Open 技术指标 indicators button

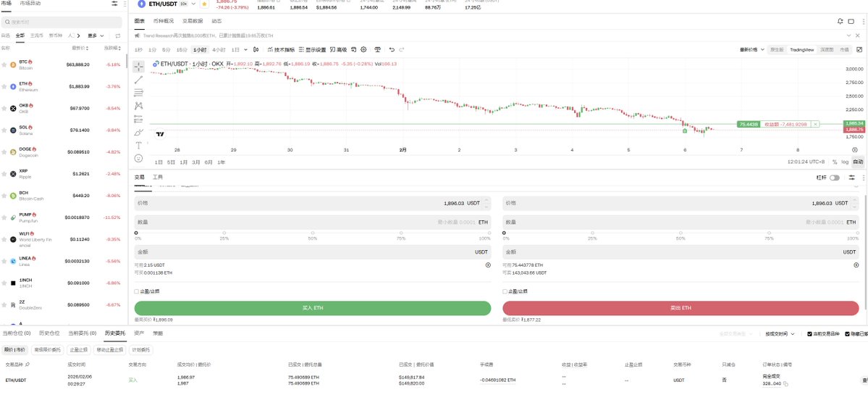point(281,49)
